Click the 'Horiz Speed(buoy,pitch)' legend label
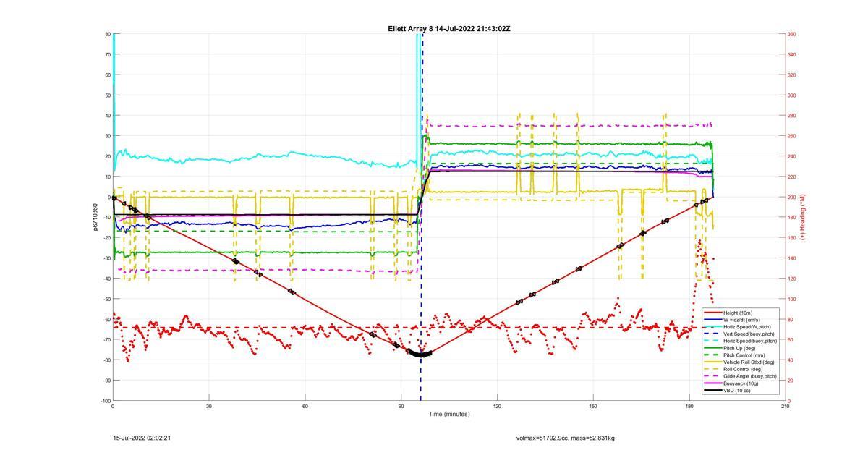The height and width of the screenshot is (450, 868). click(750, 341)
